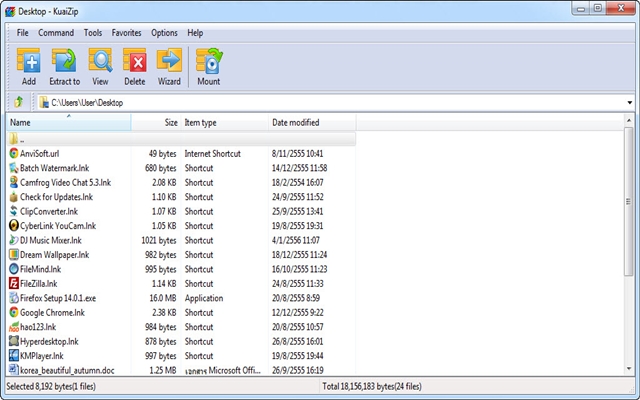Screen dimensions: 640x400
Task: Select the KMPlayer.lnk icon
Action: (14, 356)
